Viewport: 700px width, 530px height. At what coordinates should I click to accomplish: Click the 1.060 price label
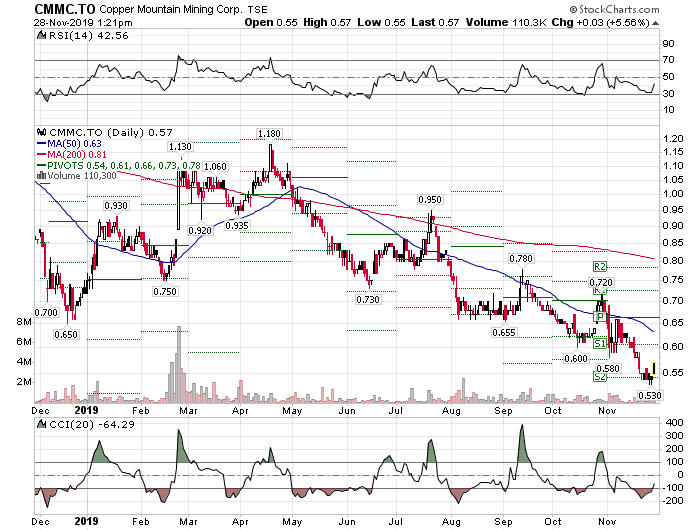215,167
